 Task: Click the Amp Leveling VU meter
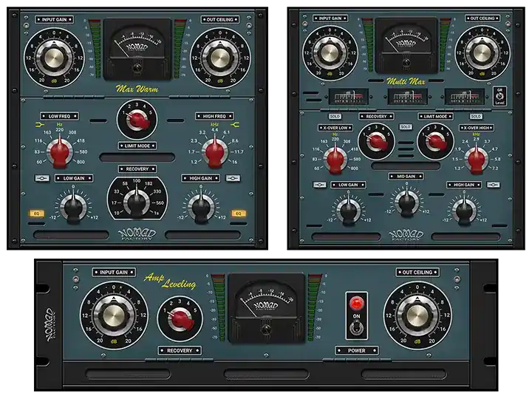pyautogui.click(x=267, y=307)
